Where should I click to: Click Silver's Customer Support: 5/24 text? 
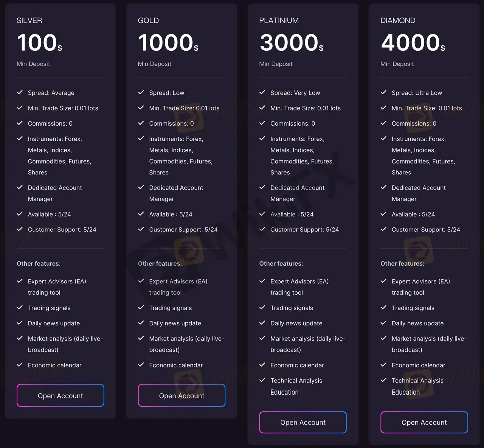click(62, 229)
